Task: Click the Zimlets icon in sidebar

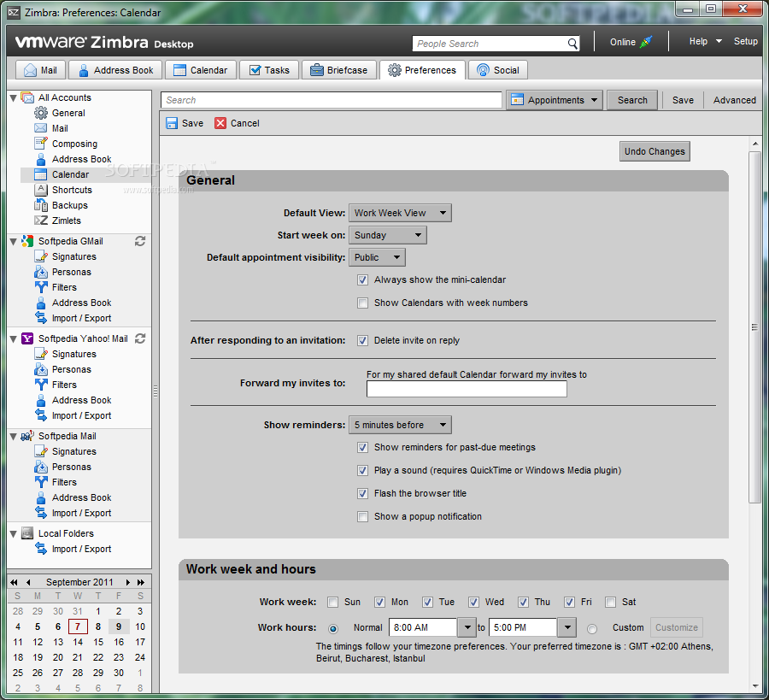Action: point(41,221)
